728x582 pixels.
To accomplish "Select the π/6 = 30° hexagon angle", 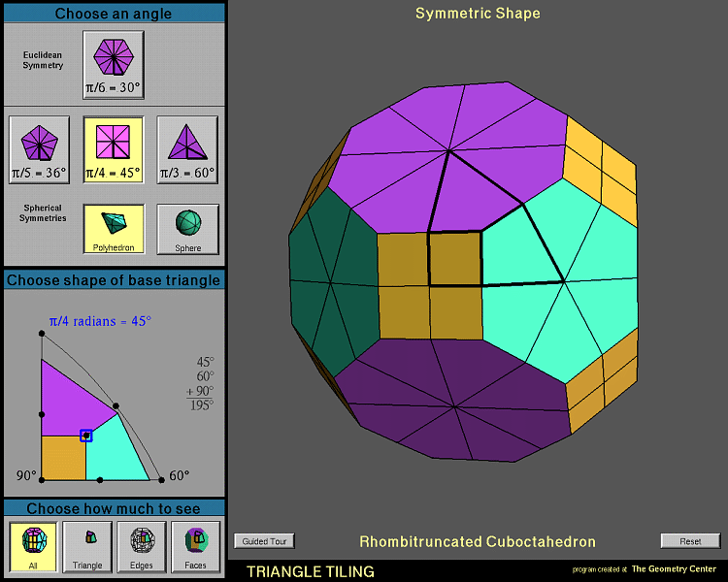I will (x=114, y=65).
